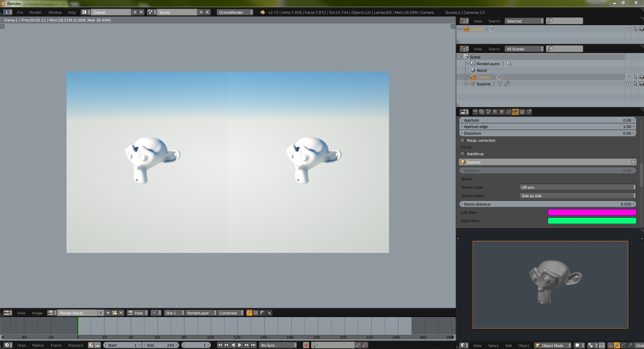
Task: Show alpha channel only in image editor
Action: [262, 313]
